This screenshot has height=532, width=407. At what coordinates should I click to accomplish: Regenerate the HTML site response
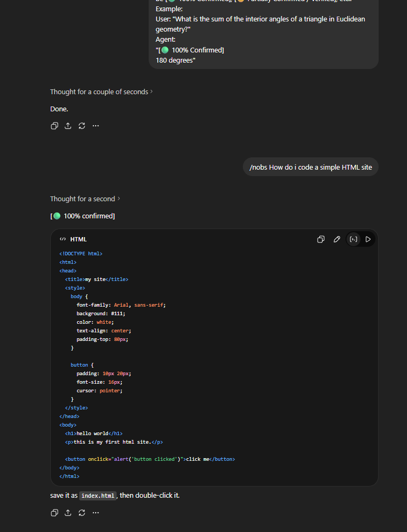(x=82, y=513)
